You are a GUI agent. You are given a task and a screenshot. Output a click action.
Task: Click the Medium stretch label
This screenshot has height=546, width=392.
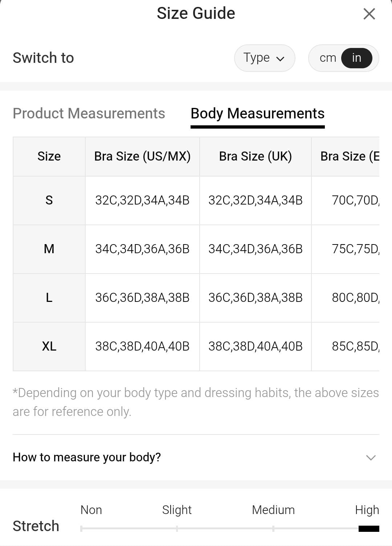click(273, 510)
